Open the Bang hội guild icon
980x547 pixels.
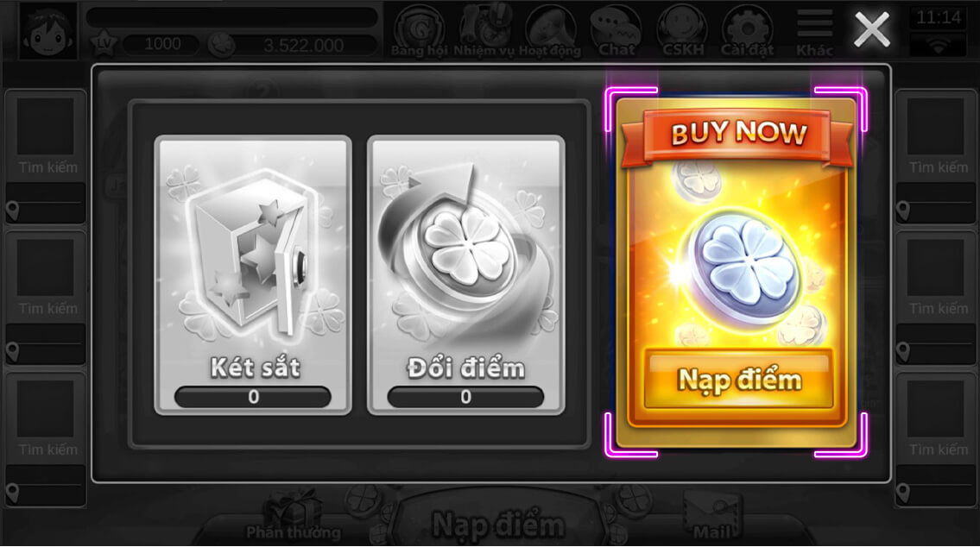click(420, 30)
